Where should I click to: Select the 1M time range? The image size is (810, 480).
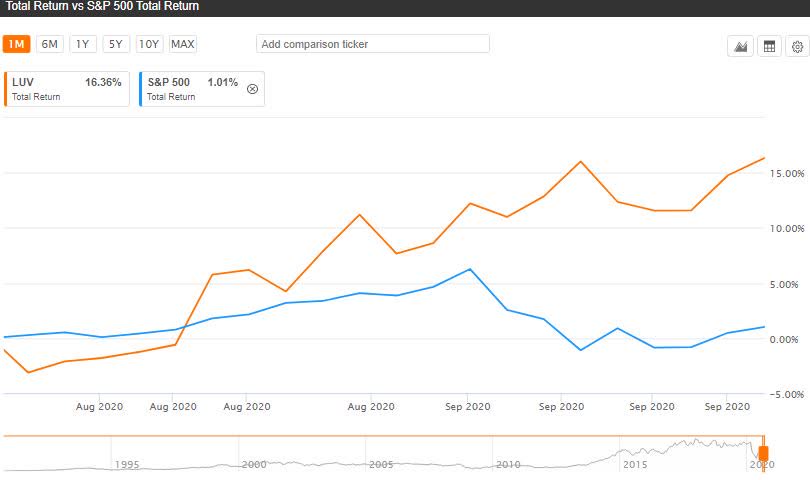[x=16, y=44]
